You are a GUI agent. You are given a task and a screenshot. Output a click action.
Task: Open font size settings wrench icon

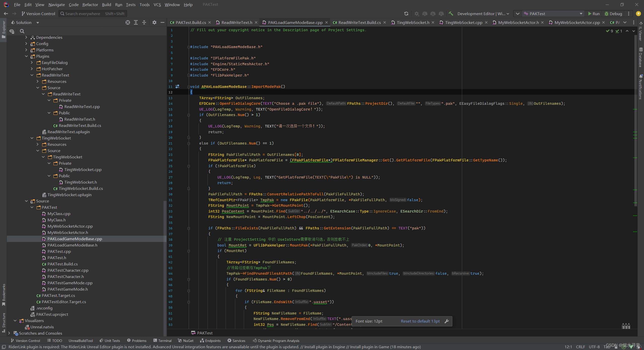coord(447,321)
